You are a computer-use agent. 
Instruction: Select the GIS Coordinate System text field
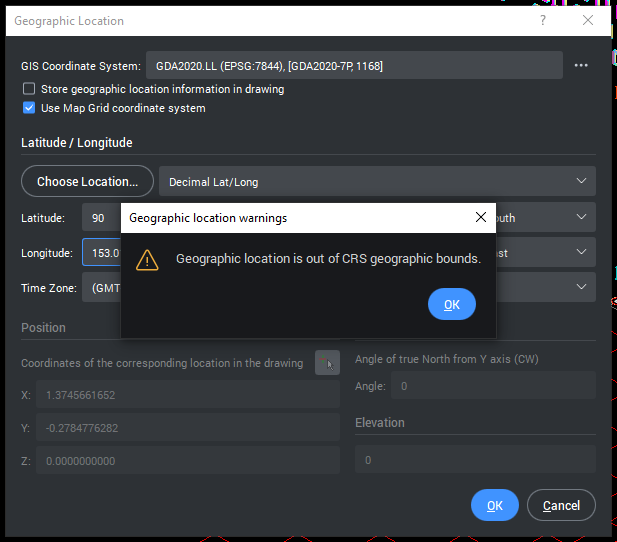pos(354,66)
